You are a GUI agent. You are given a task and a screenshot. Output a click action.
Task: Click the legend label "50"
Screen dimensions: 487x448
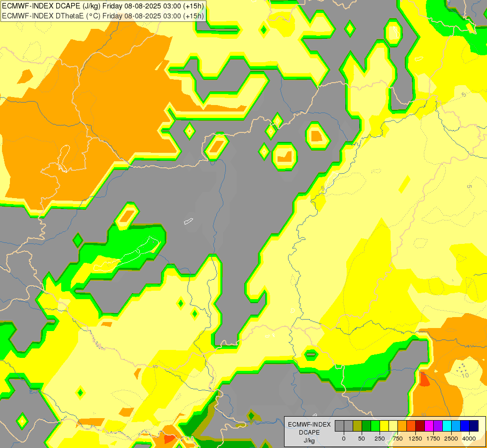point(362,439)
